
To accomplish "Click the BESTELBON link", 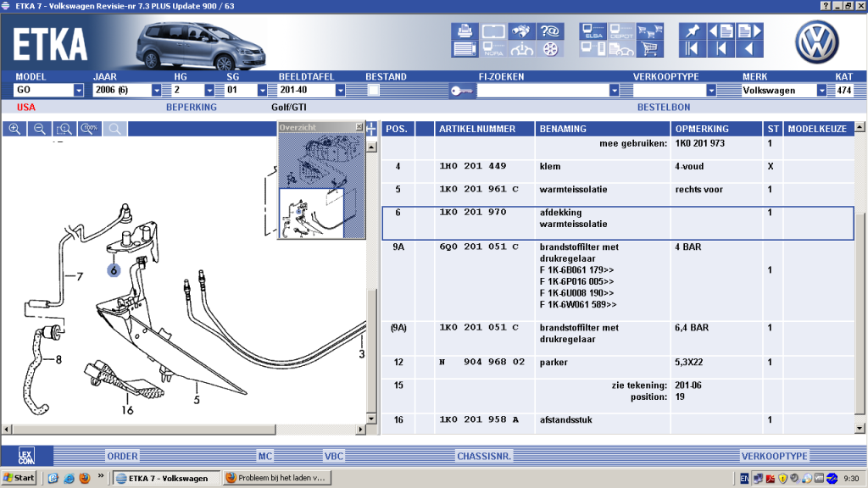I will tap(664, 108).
